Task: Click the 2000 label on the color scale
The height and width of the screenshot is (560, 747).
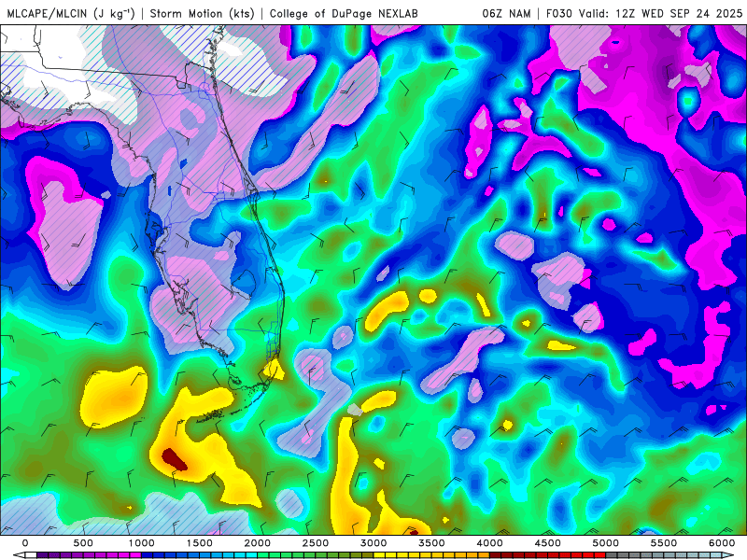Action: [258, 543]
